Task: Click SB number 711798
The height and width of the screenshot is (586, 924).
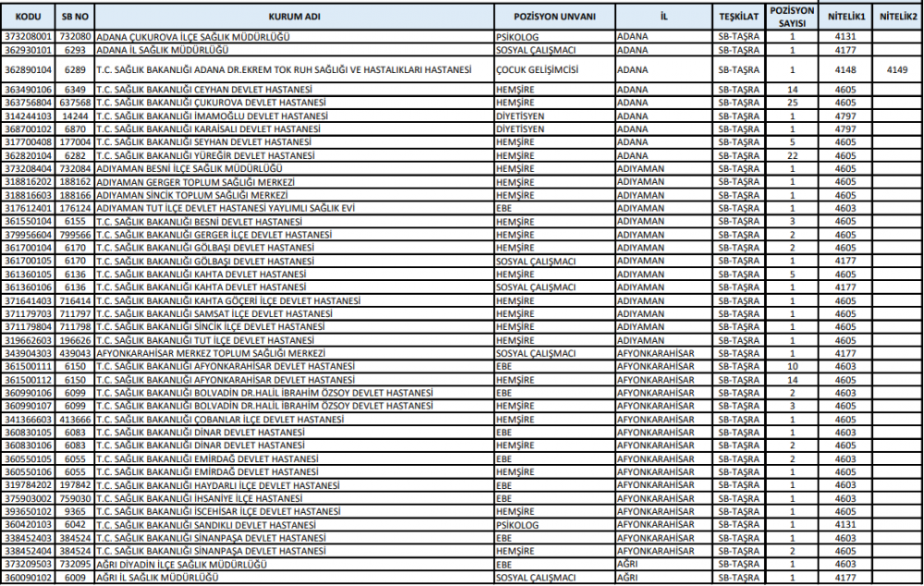Action: pyautogui.click(x=75, y=327)
